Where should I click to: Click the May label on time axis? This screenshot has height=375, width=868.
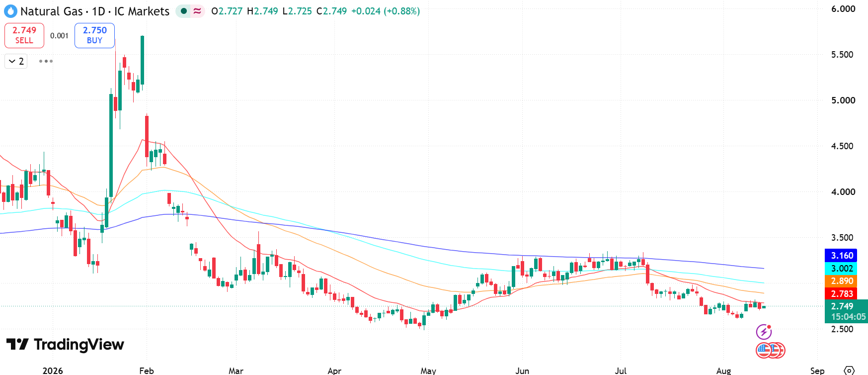click(428, 371)
